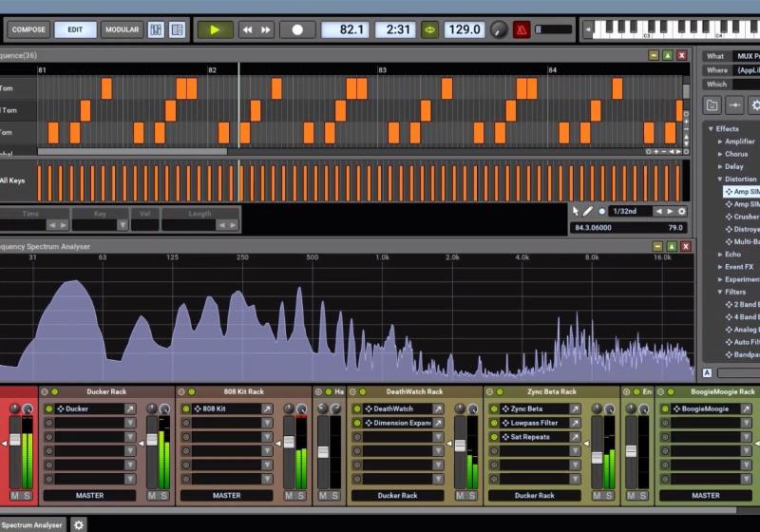Viewport: 760px width, 532px height.
Task: Click the Record button in transport
Action: coord(297,29)
